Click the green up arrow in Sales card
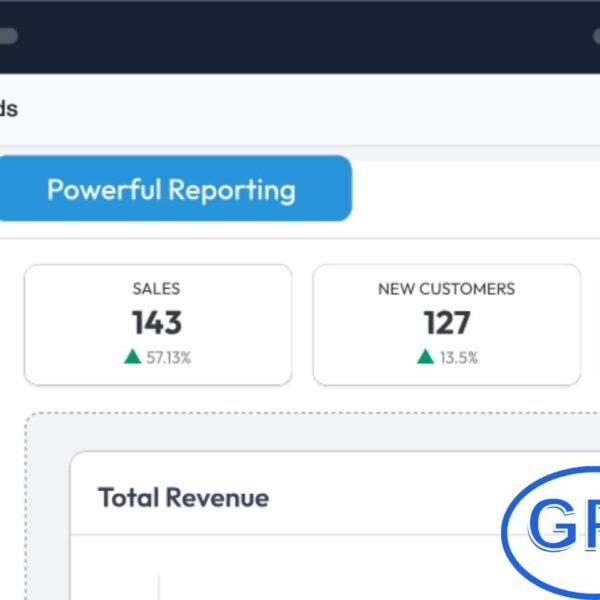Viewport: 600px width, 600px height. pos(132,357)
